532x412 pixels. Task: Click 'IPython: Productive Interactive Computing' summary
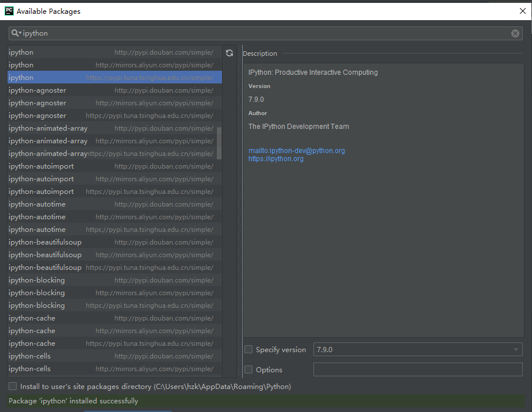pos(313,73)
